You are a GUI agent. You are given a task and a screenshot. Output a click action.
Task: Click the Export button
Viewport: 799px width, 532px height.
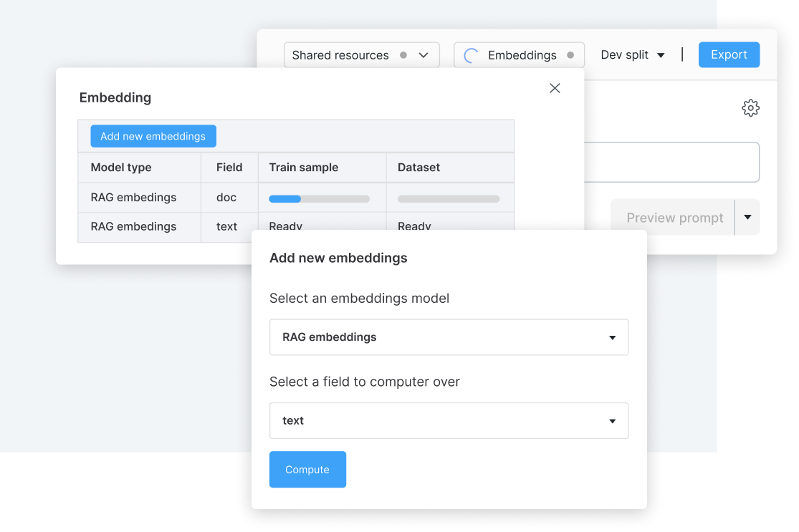click(729, 54)
